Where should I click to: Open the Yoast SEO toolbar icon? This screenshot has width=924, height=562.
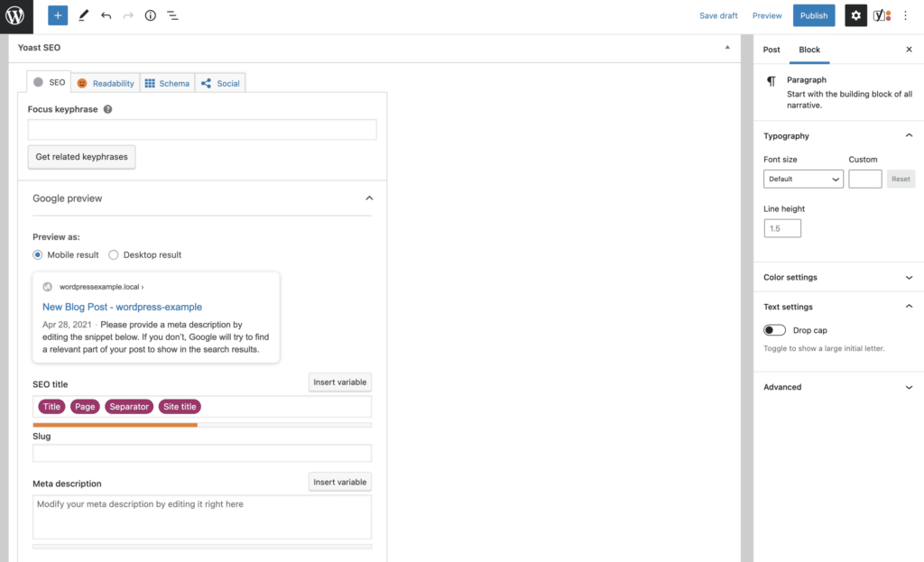tap(882, 16)
